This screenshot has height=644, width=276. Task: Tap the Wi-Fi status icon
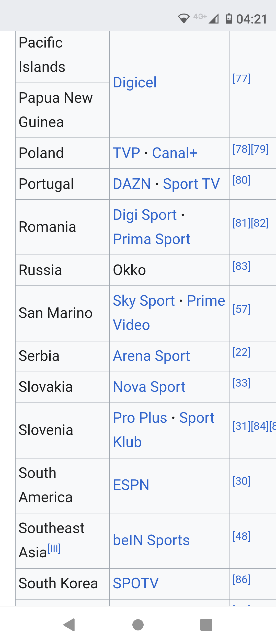(184, 19)
